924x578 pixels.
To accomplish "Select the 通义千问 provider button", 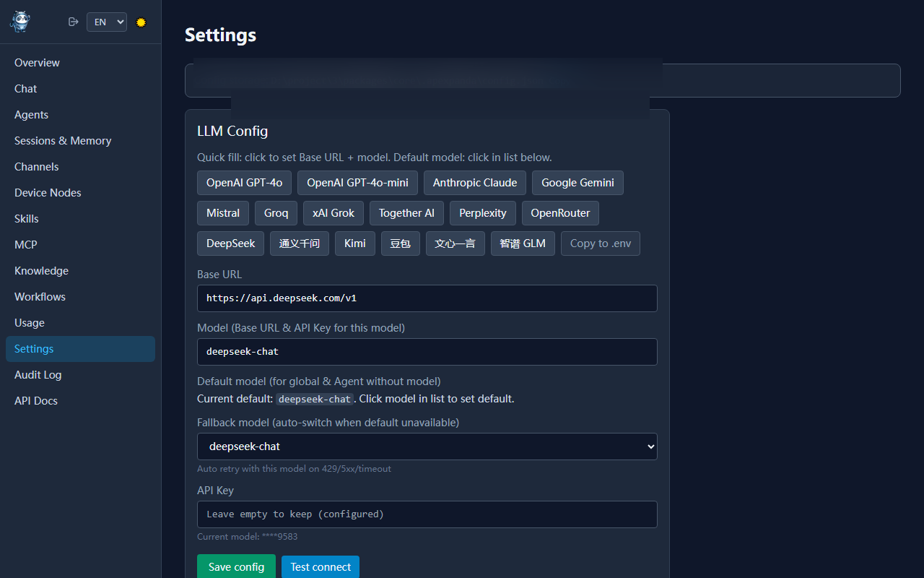I will (300, 243).
